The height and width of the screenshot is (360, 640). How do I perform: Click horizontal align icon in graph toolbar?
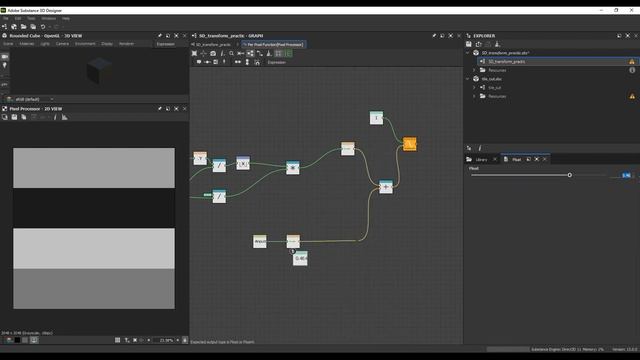238,62
